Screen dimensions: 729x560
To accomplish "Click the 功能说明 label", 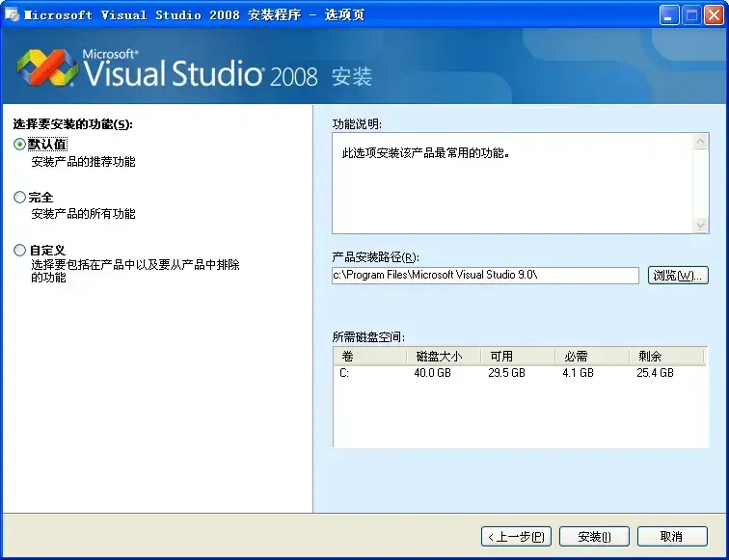I will (x=357, y=124).
